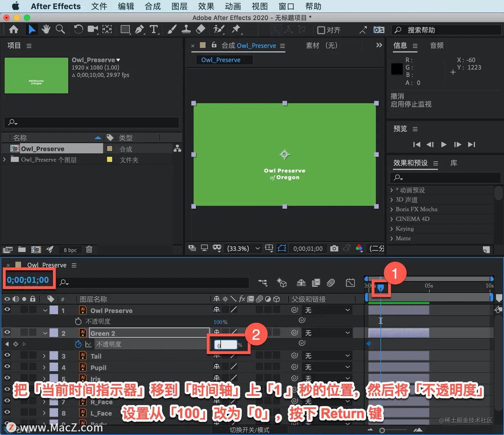Toggle the 对齐 snapping checkbox
The height and width of the screenshot is (435, 504).
pyautogui.click(x=321, y=30)
